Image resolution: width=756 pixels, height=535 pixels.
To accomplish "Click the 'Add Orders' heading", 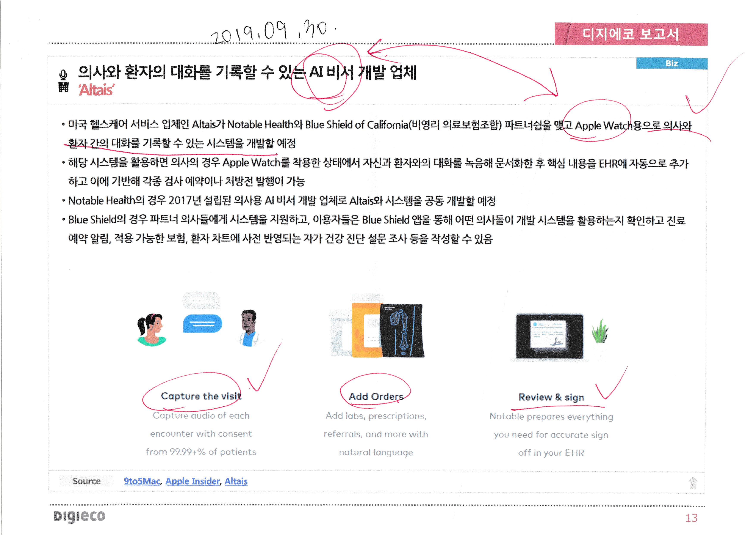I will [376, 396].
